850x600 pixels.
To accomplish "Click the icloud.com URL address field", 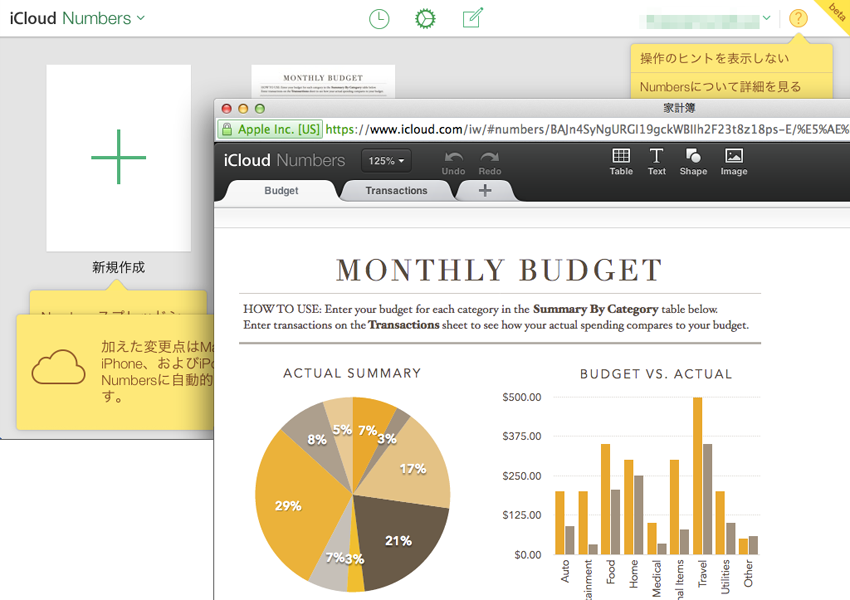I will [x=587, y=130].
